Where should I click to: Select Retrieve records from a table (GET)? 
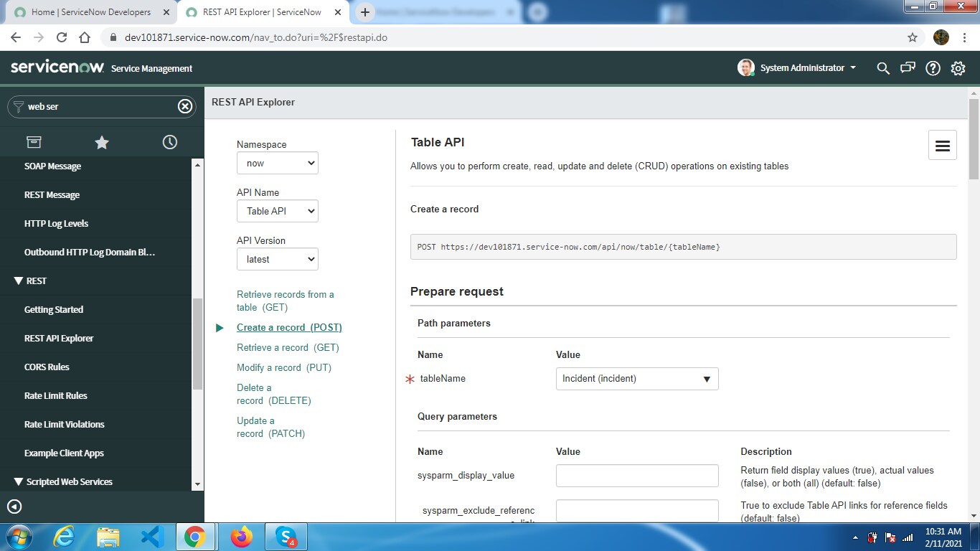click(285, 301)
